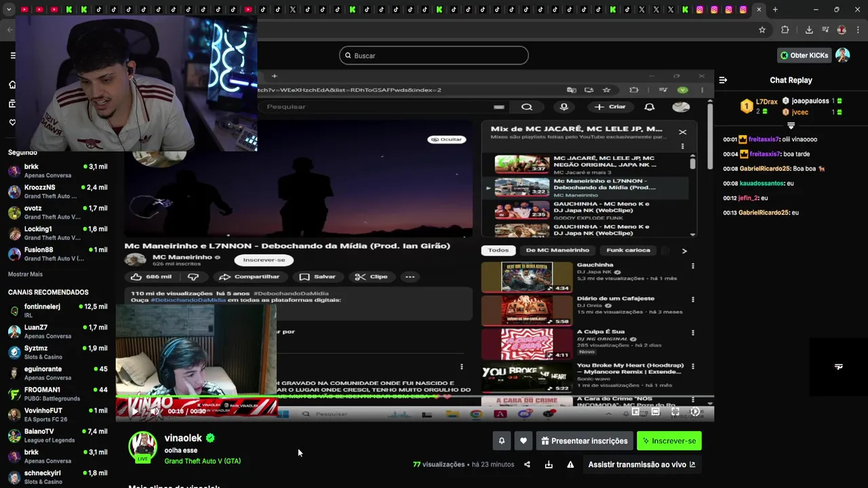Open brkk channel under Seguindo
The width and height of the screenshot is (868, 488).
pyautogui.click(x=57, y=171)
